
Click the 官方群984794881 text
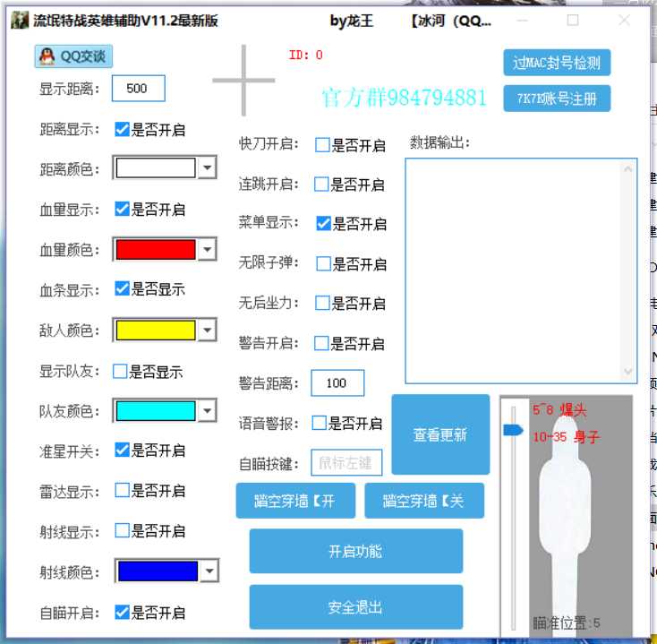[x=404, y=98]
